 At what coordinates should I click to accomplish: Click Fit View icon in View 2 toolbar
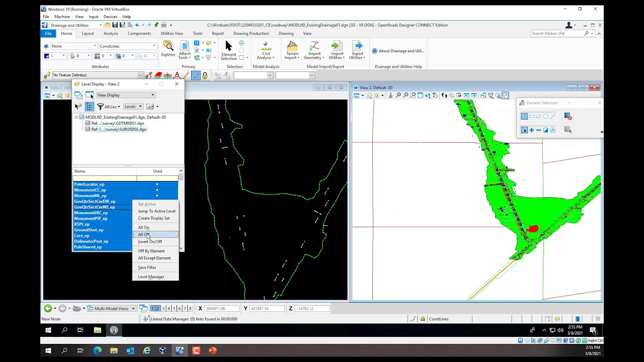(x=420, y=96)
